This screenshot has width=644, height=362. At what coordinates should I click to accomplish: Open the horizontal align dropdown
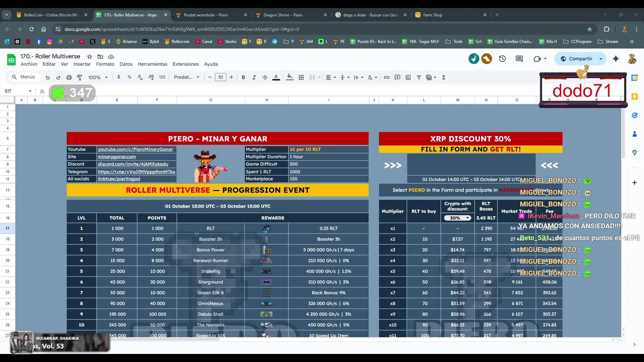330,77
